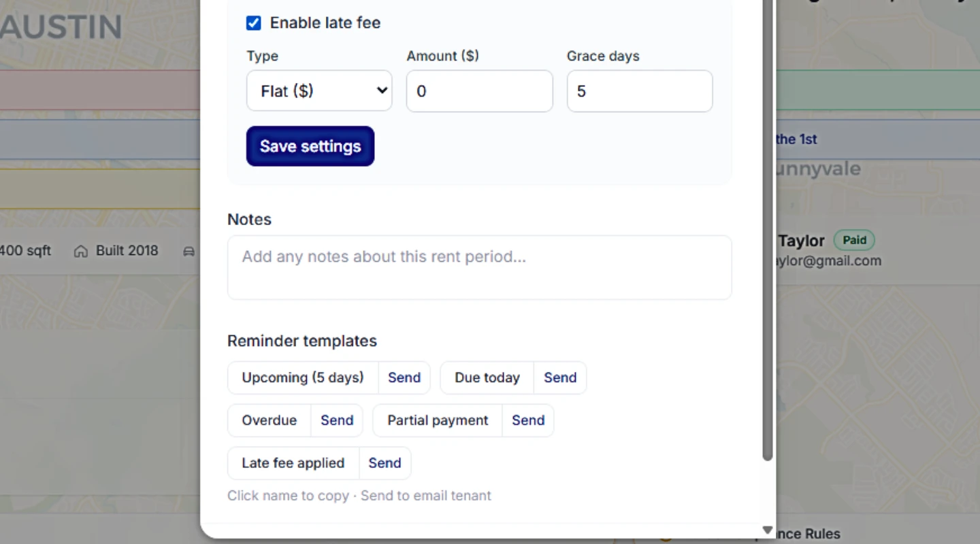Click the Save settings button
Screen dimensions: 980x544
(x=310, y=146)
